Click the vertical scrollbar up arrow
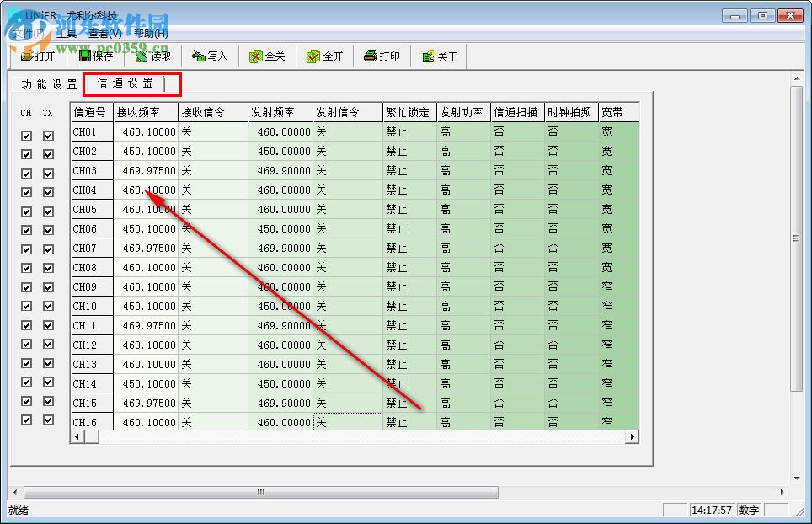Screen dimensions: 812x524 click(x=797, y=78)
